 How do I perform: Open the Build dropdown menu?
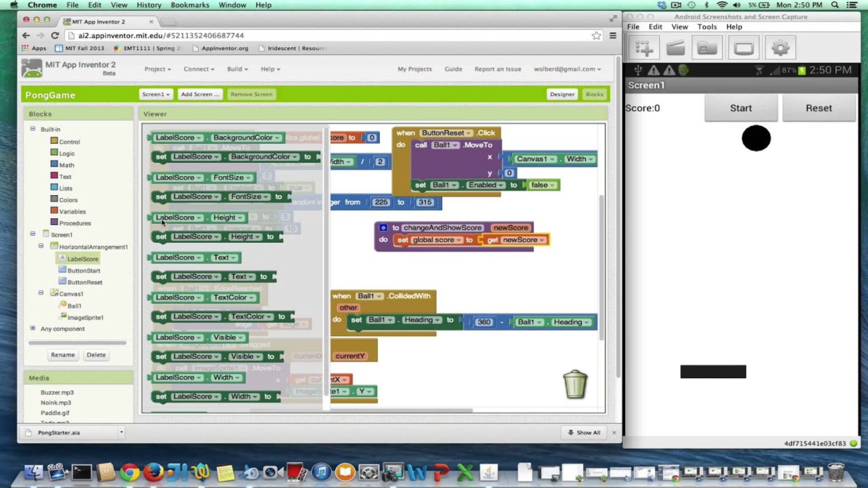(237, 69)
